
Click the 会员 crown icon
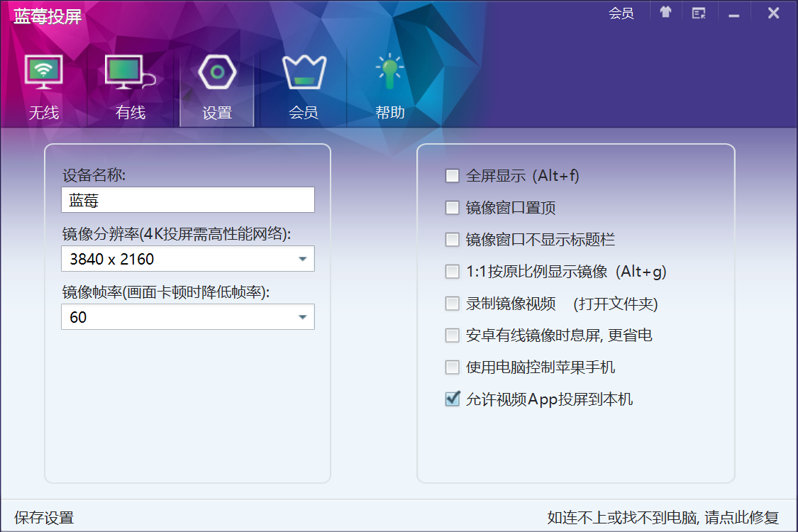pos(304,71)
